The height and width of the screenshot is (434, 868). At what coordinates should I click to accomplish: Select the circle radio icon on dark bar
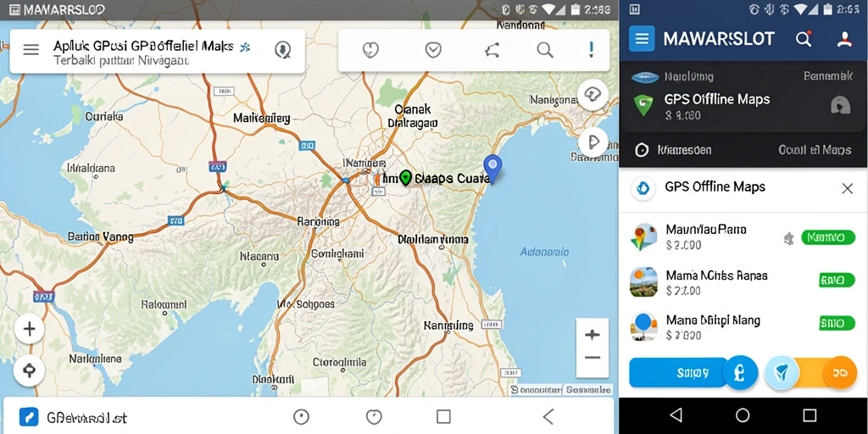coord(642,150)
